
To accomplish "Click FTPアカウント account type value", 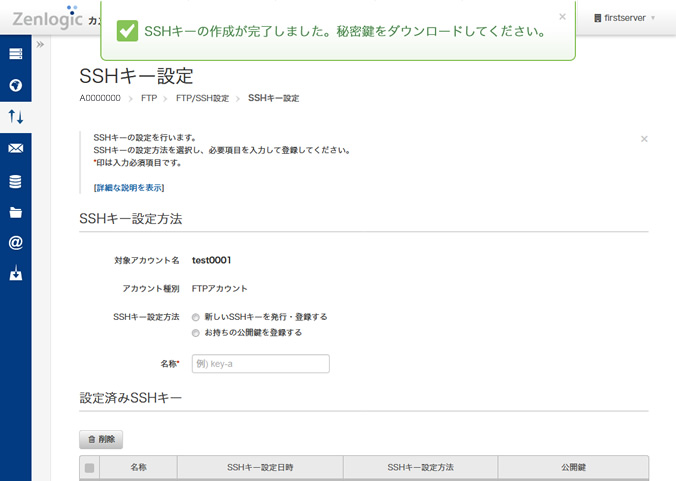I will click(x=219, y=289).
